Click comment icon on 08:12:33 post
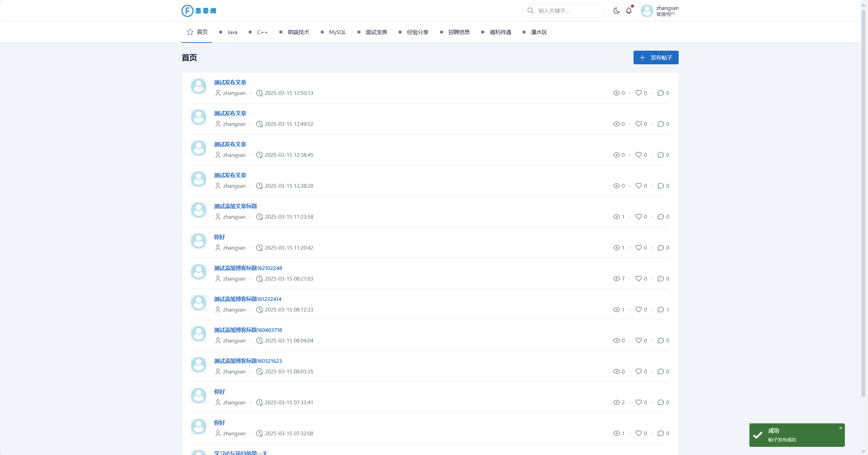The image size is (868, 455). point(660,309)
